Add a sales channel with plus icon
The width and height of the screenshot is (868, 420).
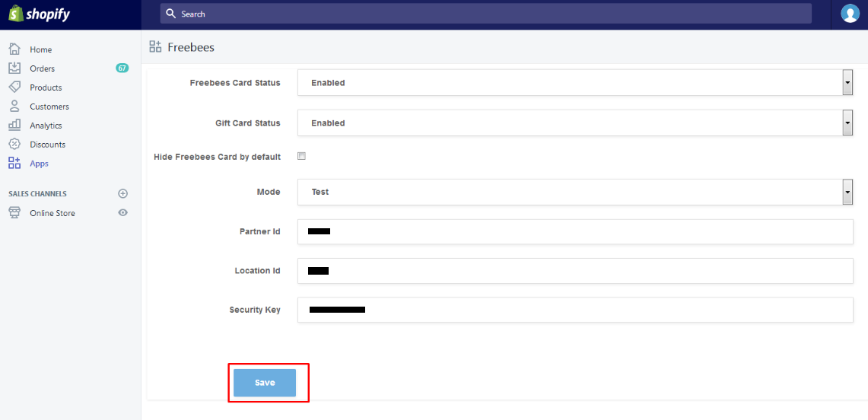123,194
